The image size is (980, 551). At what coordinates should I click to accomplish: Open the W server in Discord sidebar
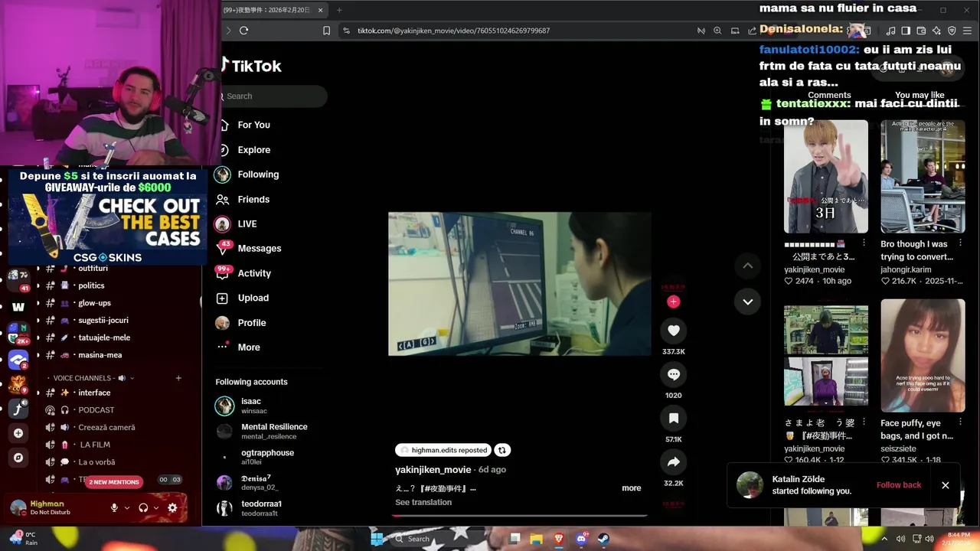(18, 307)
